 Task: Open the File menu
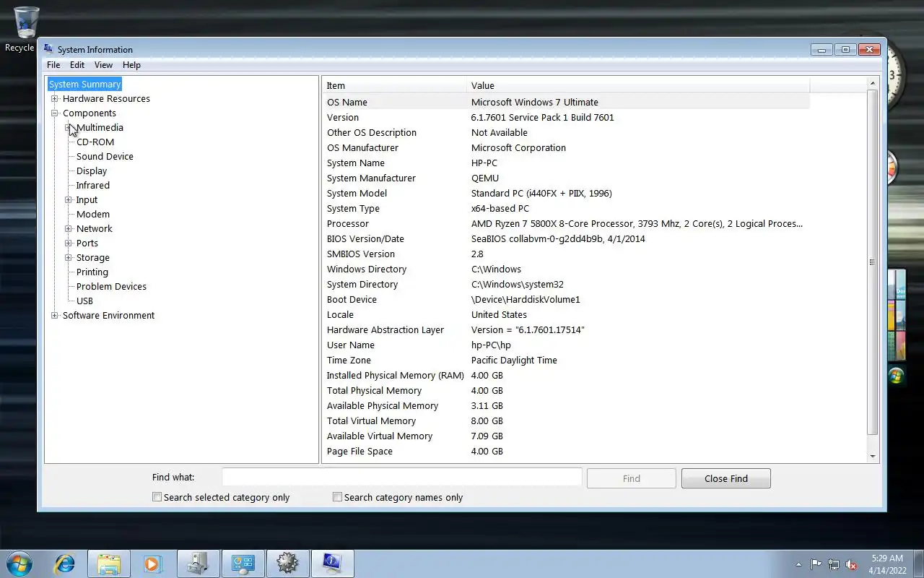pos(53,65)
